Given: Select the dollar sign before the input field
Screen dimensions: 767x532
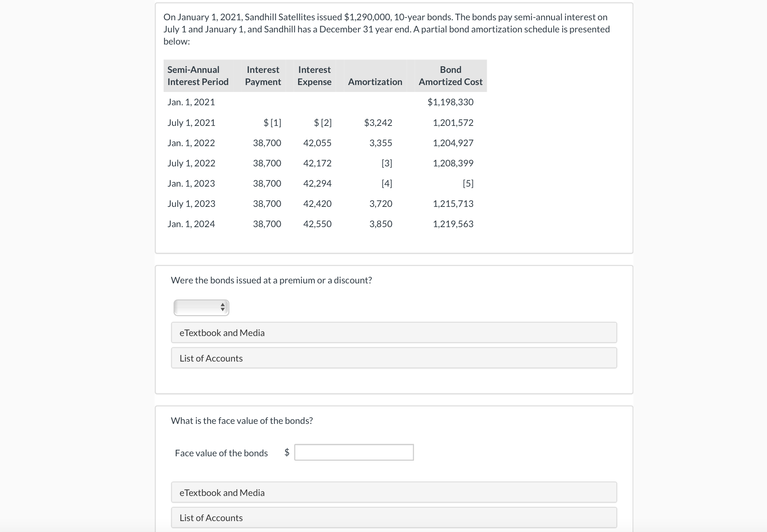Looking at the screenshot, I should 286,453.
